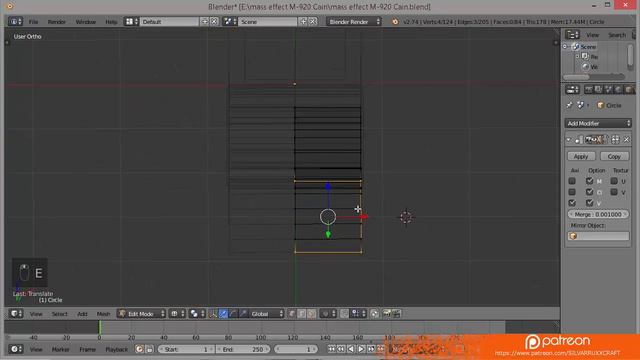Delete the Default screen layout
Viewport: 640px width, 360px height.
(214, 22)
